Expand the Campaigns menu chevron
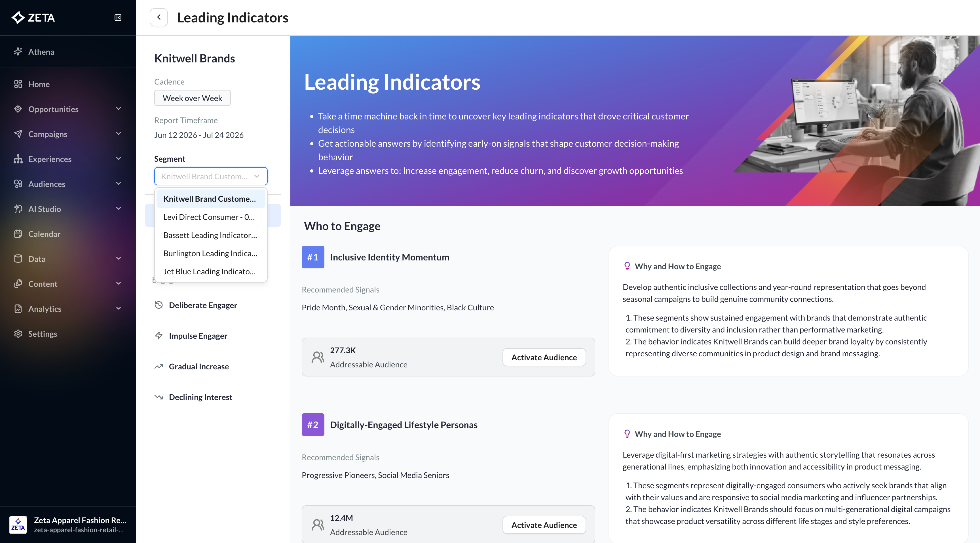This screenshot has height=543, width=980. pos(118,134)
